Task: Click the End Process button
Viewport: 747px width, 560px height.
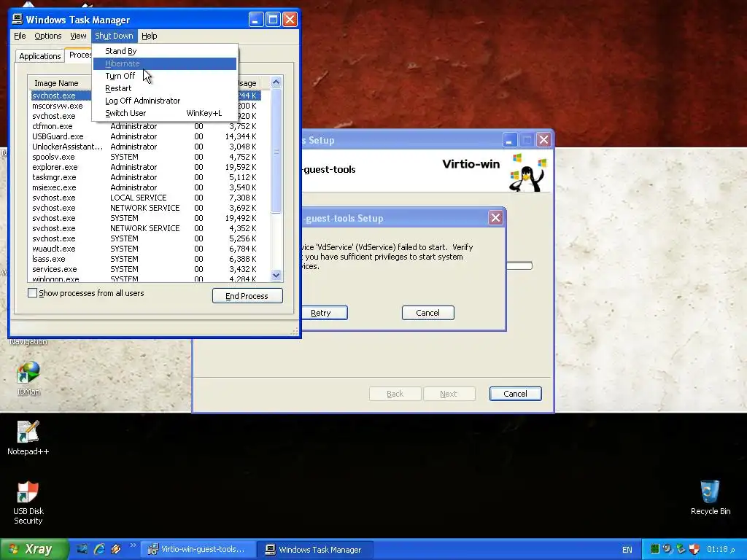Action: pos(247,296)
